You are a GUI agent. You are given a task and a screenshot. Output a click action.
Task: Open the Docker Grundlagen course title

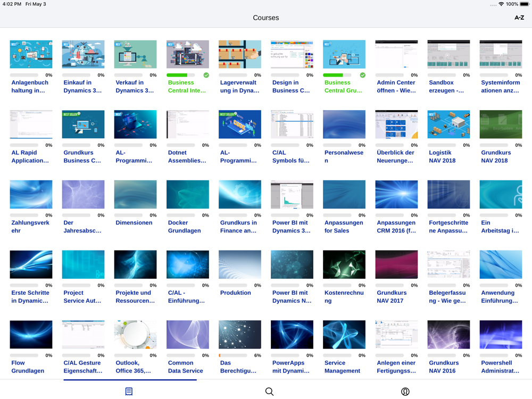point(184,227)
